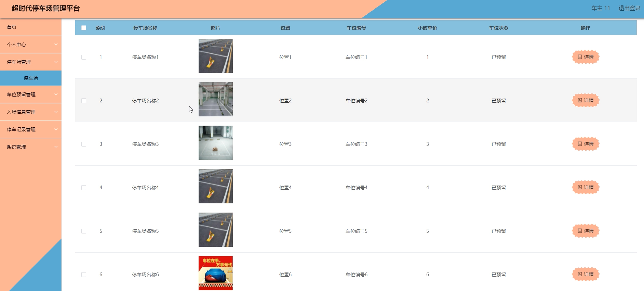Click the name cell 停车场名称3
This screenshot has width=644, height=291.
point(145,144)
